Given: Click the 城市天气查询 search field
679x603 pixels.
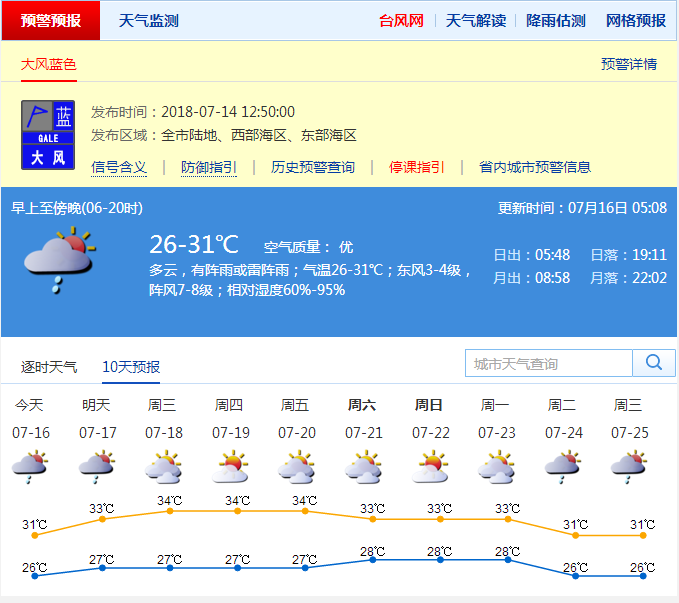Looking at the screenshot, I should 549,363.
